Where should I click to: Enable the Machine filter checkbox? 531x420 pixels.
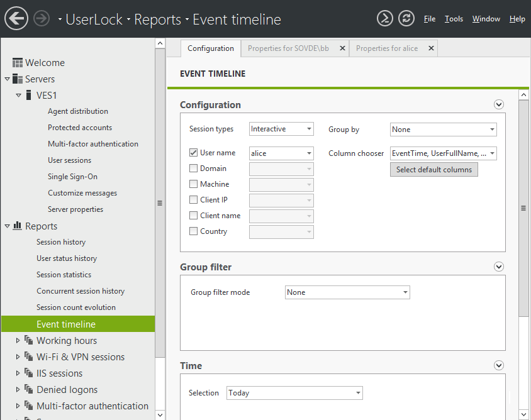(193, 184)
